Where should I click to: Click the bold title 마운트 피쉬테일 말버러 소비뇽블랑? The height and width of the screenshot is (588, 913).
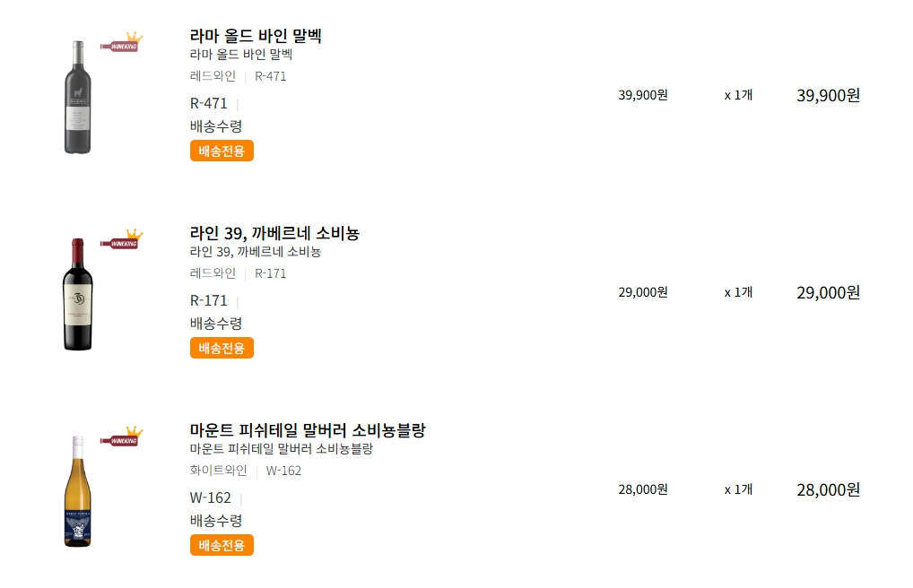pos(308,429)
